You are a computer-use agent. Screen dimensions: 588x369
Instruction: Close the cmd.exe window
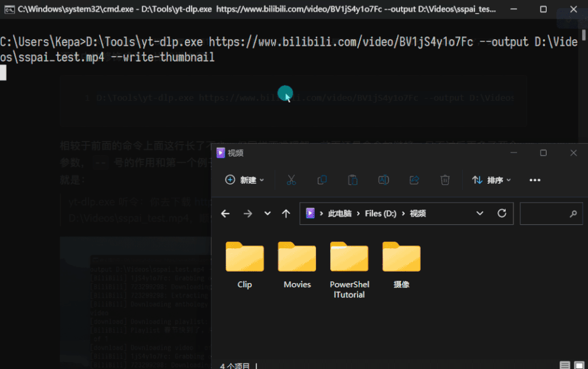pyautogui.click(x=573, y=9)
